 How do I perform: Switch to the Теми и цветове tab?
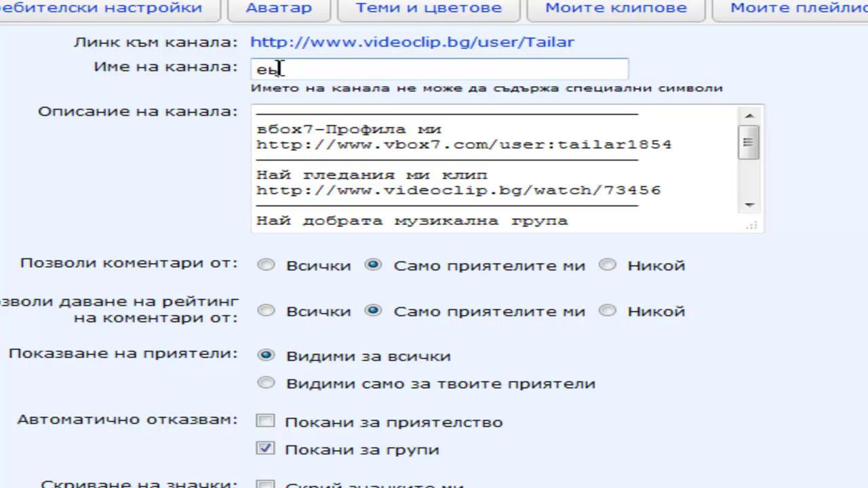pos(429,9)
